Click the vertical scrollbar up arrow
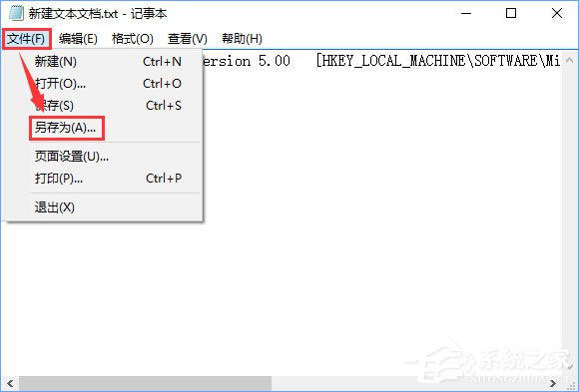Viewport: 579px width, 392px height. click(x=569, y=60)
